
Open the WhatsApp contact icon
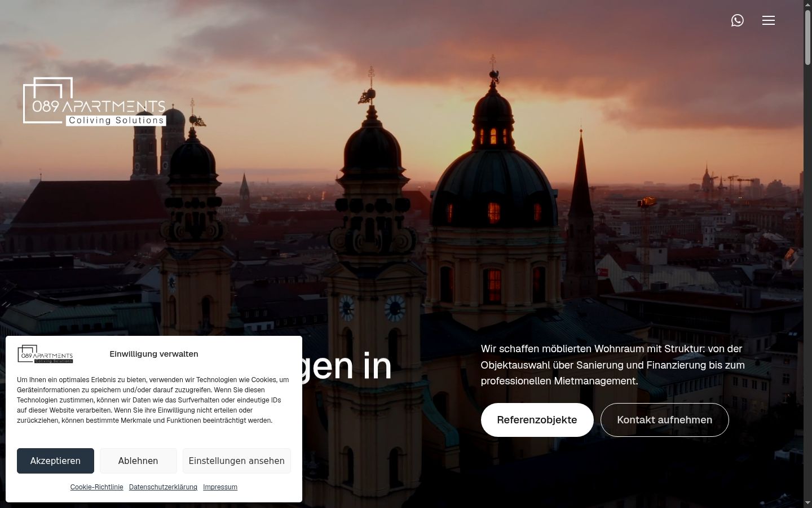737,20
